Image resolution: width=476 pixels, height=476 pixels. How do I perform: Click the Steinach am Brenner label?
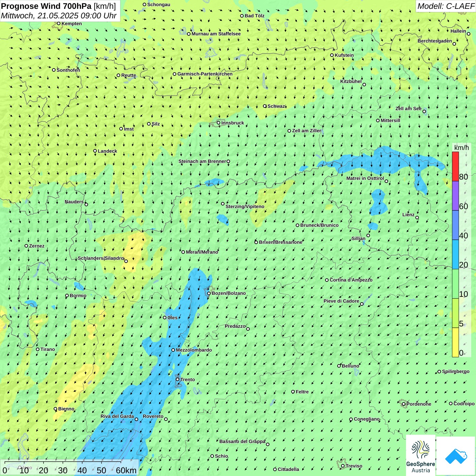click(x=202, y=161)
